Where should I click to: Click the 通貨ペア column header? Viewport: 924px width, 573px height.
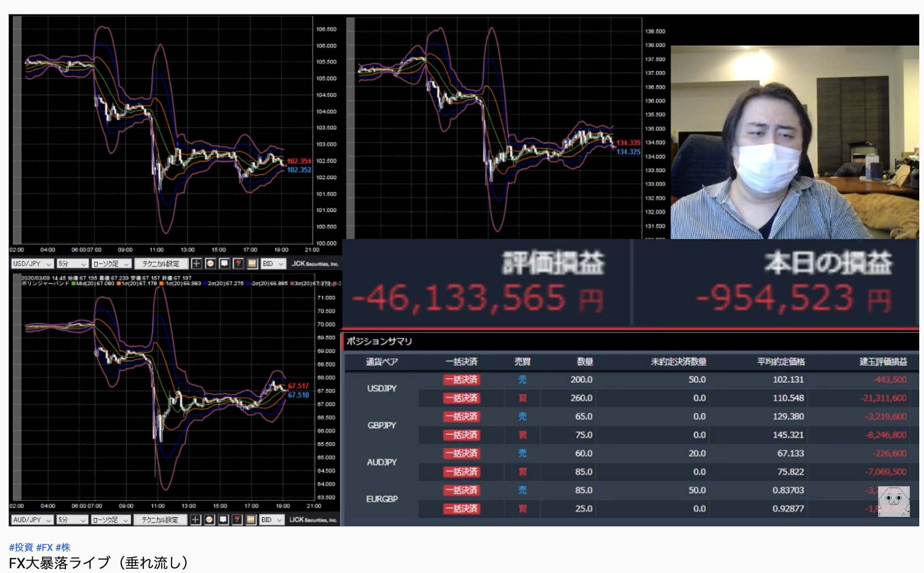[382, 362]
